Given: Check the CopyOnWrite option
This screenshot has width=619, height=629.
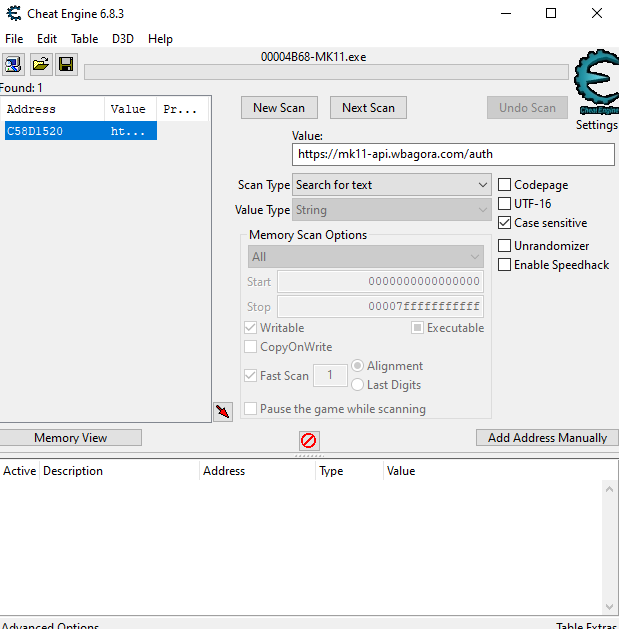Looking at the screenshot, I should 250,347.
